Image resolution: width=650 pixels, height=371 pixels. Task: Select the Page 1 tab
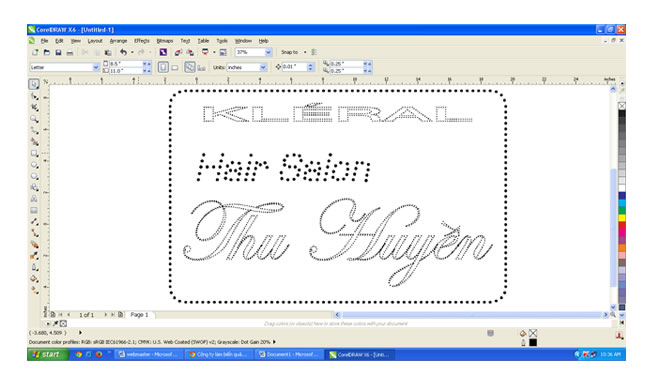pyautogui.click(x=139, y=315)
